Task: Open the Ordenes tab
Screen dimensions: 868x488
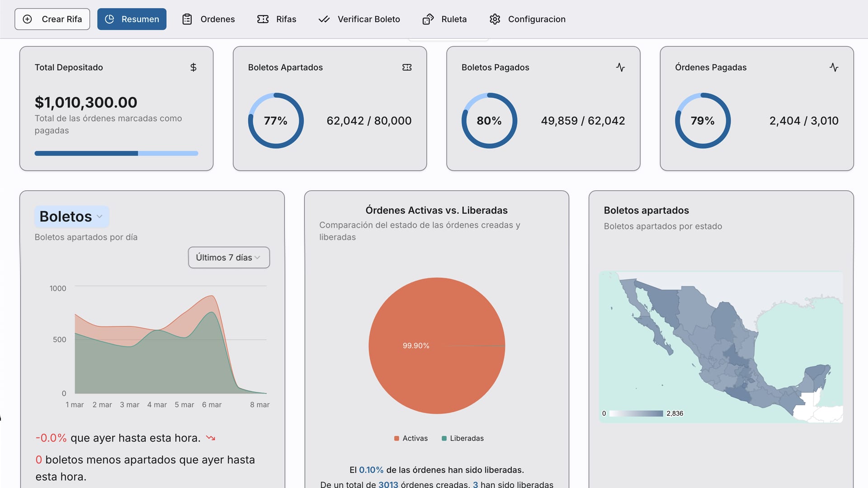Action: tap(208, 19)
